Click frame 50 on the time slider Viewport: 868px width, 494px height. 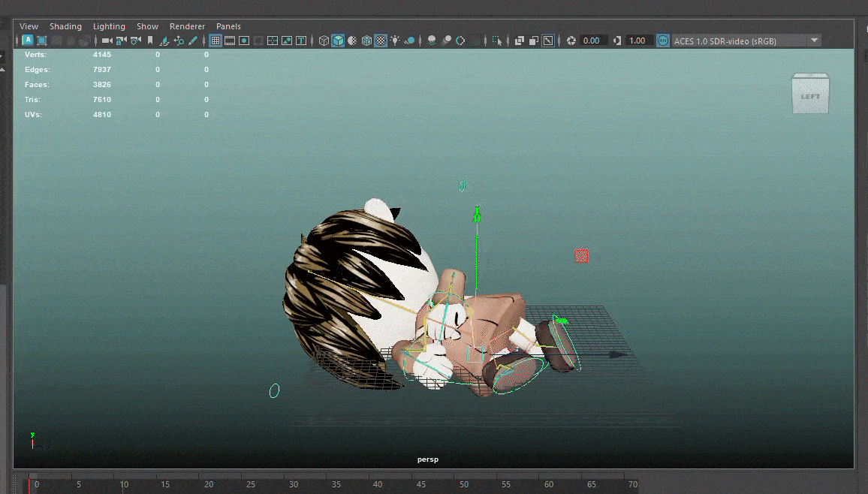463,484
